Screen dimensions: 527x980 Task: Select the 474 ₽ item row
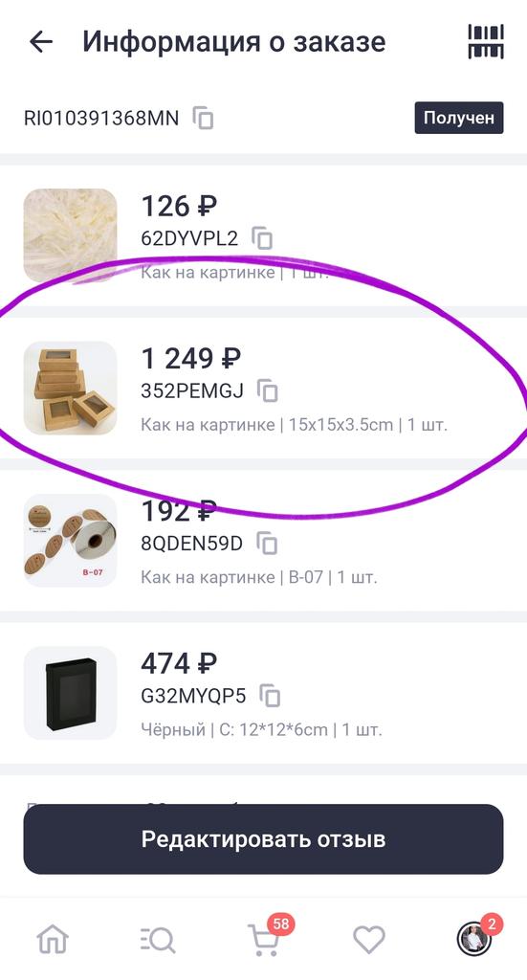click(x=264, y=693)
